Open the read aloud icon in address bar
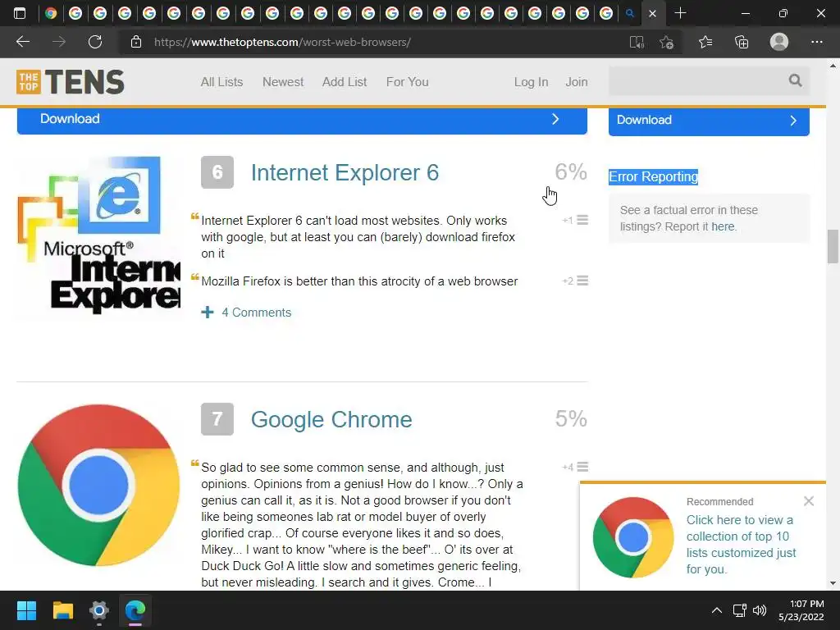This screenshot has height=630, width=840. tap(637, 43)
